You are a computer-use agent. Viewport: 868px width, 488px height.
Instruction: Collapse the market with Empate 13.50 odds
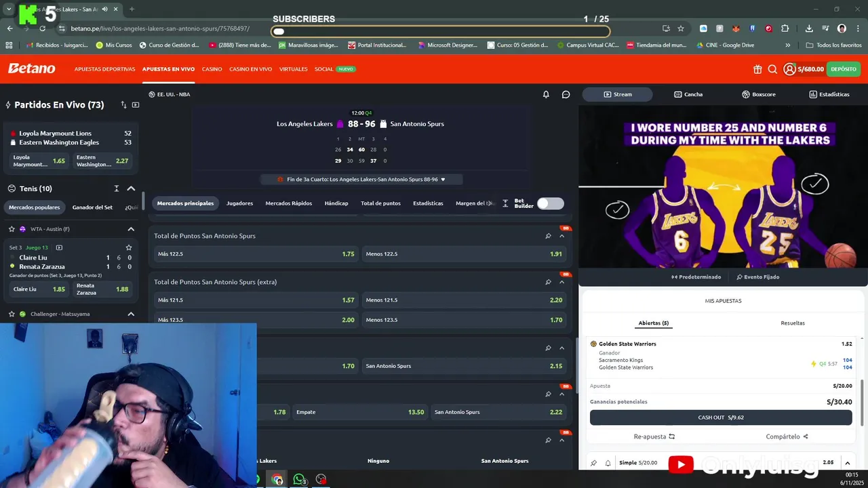tap(561, 394)
